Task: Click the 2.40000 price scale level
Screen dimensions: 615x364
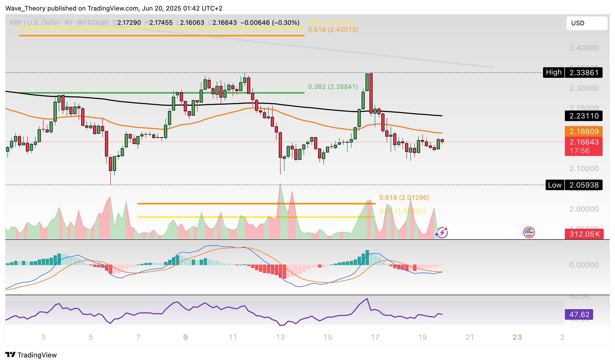Action: pos(584,48)
